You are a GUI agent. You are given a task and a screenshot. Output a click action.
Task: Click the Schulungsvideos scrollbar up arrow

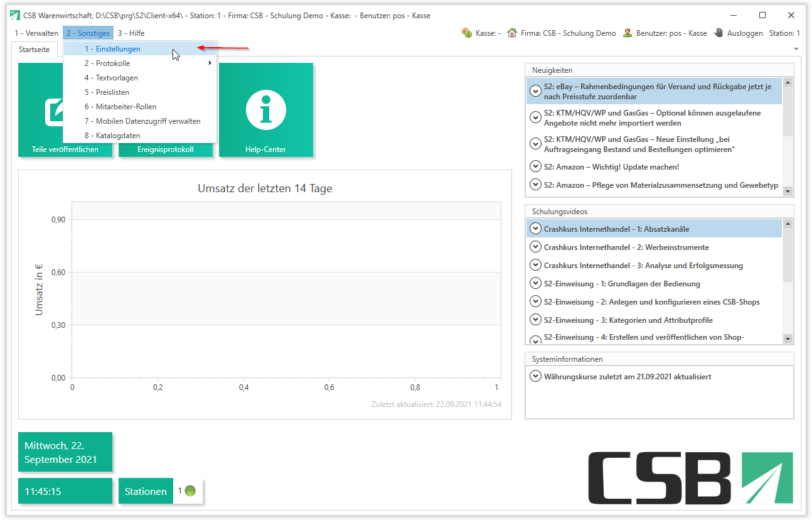click(x=788, y=224)
